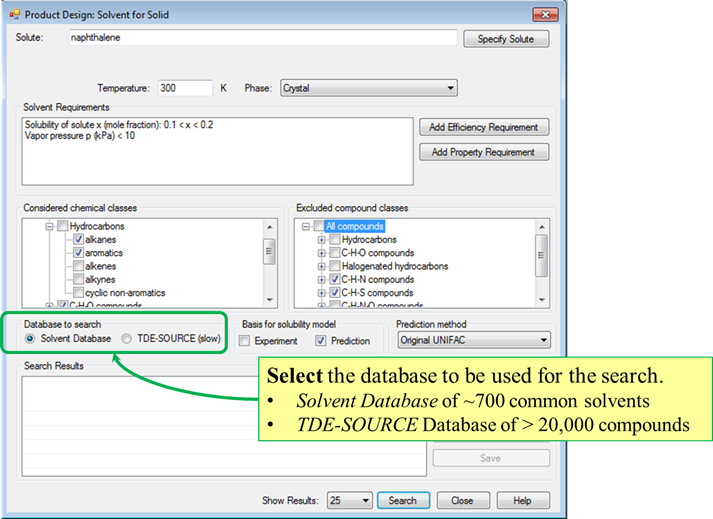Edit the Temperature value field

185,88
